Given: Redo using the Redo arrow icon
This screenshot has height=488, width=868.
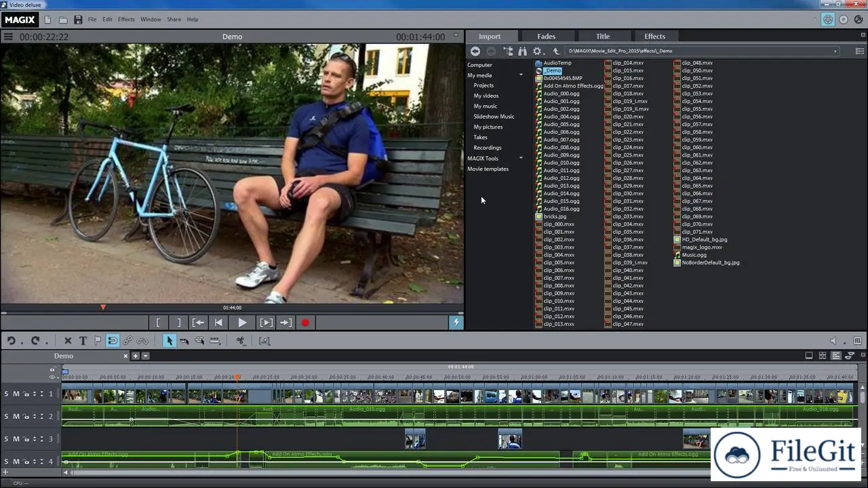Looking at the screenshot, I should tap(35, 341).
